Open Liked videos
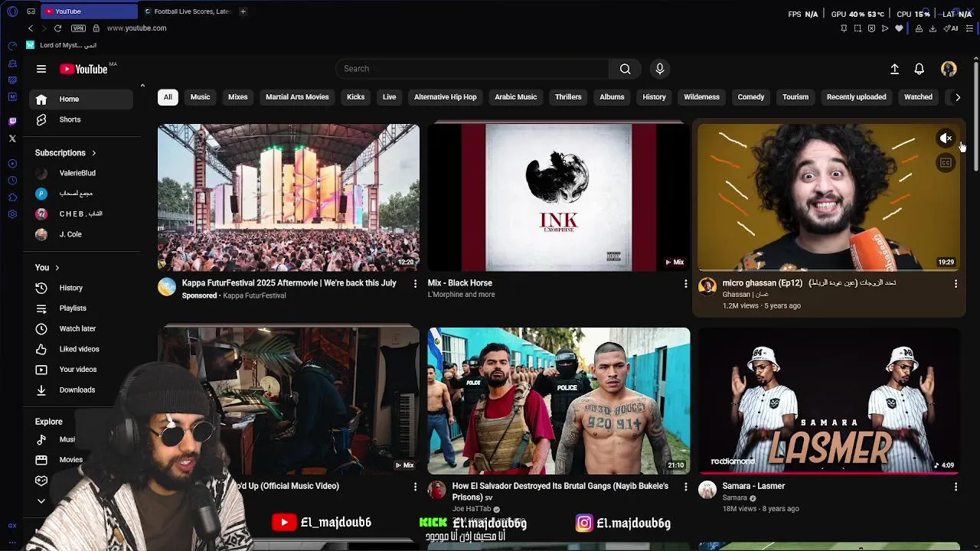Image resolution: width=980 pixels, height=551 pixels. (81, 349)
